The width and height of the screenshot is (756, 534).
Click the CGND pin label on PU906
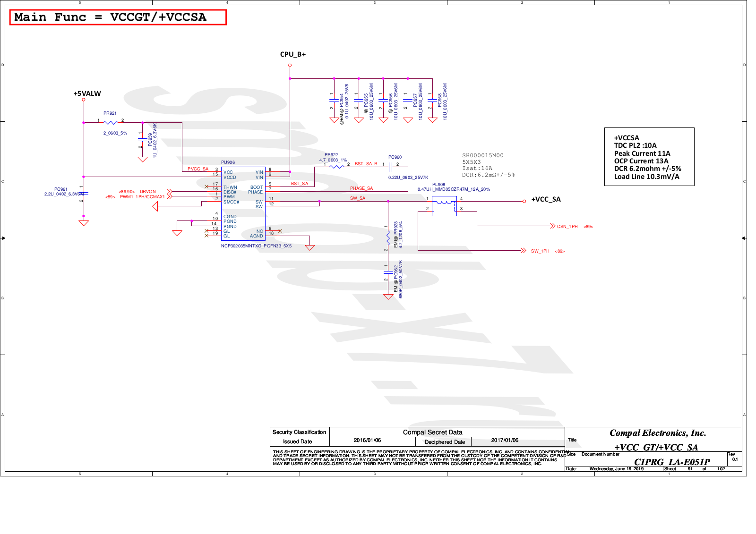[230, 217]
